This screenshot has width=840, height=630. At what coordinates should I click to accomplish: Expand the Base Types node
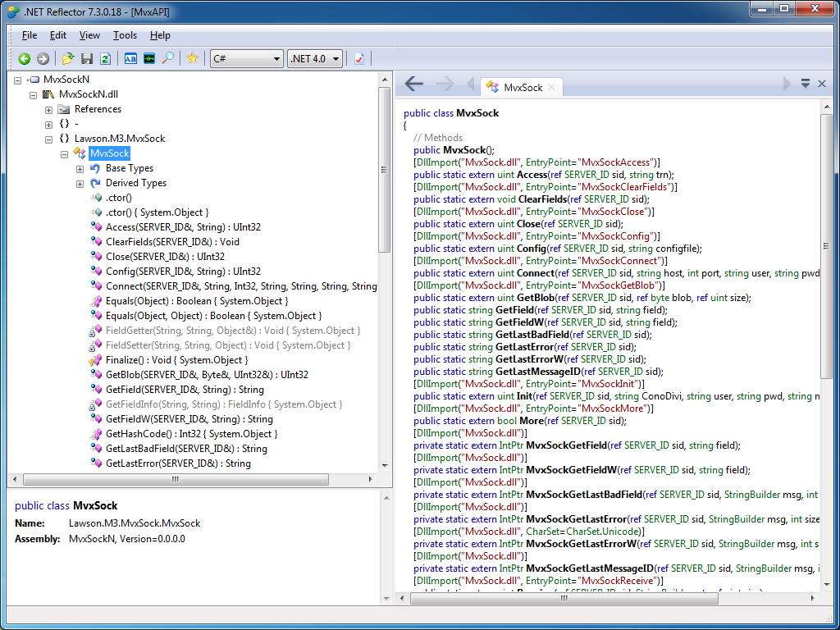pos(80,169)
